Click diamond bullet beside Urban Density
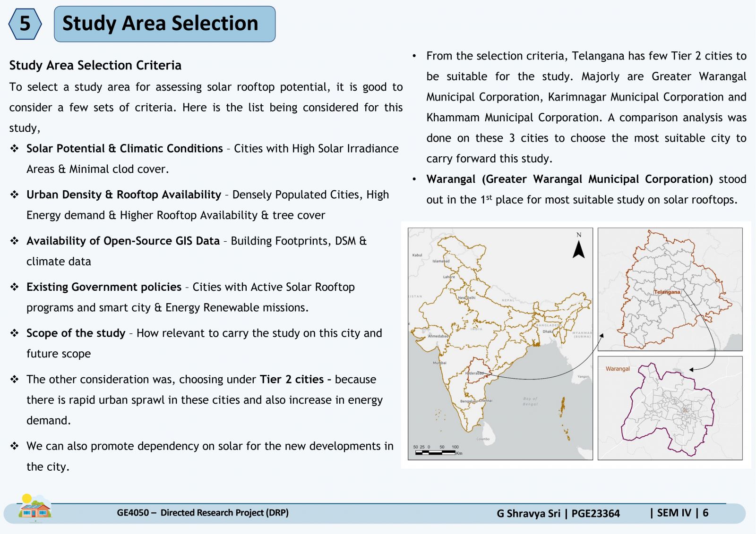This screenshot has width=756, height=534. pos(15,195)
